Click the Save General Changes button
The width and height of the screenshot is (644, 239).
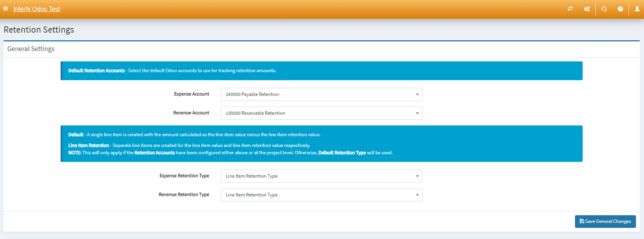click(x=605, y=221)
